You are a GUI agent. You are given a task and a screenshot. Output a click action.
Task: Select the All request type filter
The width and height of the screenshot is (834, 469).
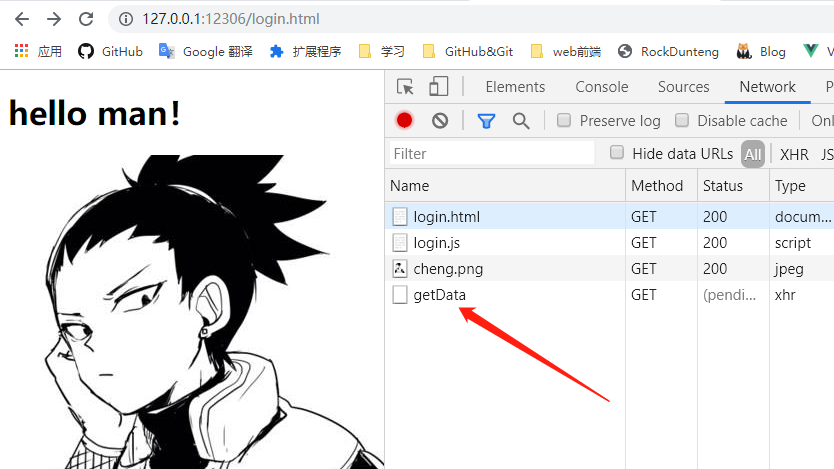(753, 154)
